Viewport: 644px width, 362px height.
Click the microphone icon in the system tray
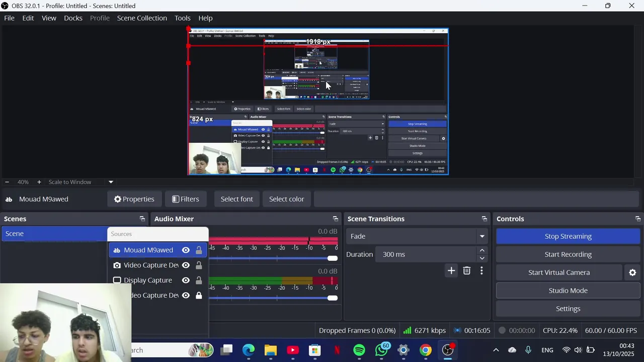click(x=528, y=350)
